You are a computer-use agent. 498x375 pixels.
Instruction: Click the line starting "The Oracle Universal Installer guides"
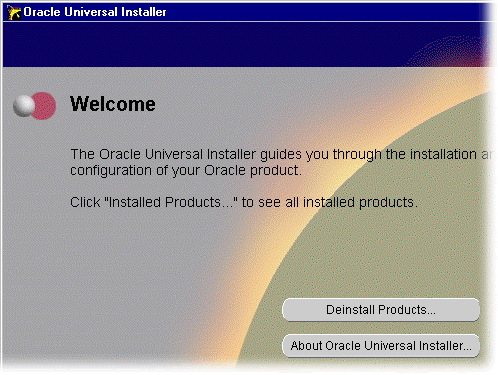point(281,154)
